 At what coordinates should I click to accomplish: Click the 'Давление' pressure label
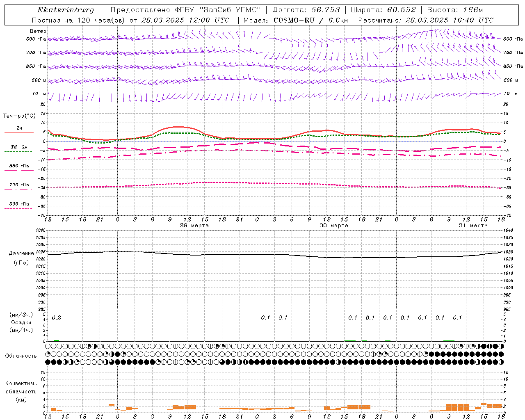click(21, 253)
